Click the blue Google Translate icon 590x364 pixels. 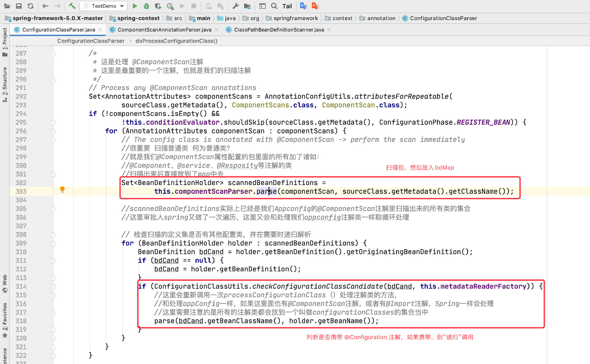[303, 6]
